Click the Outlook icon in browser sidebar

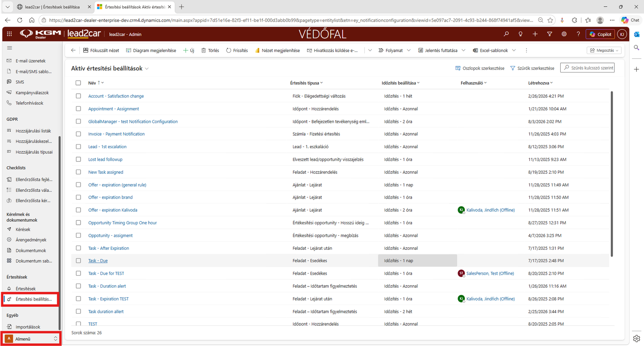click(637, 34)
